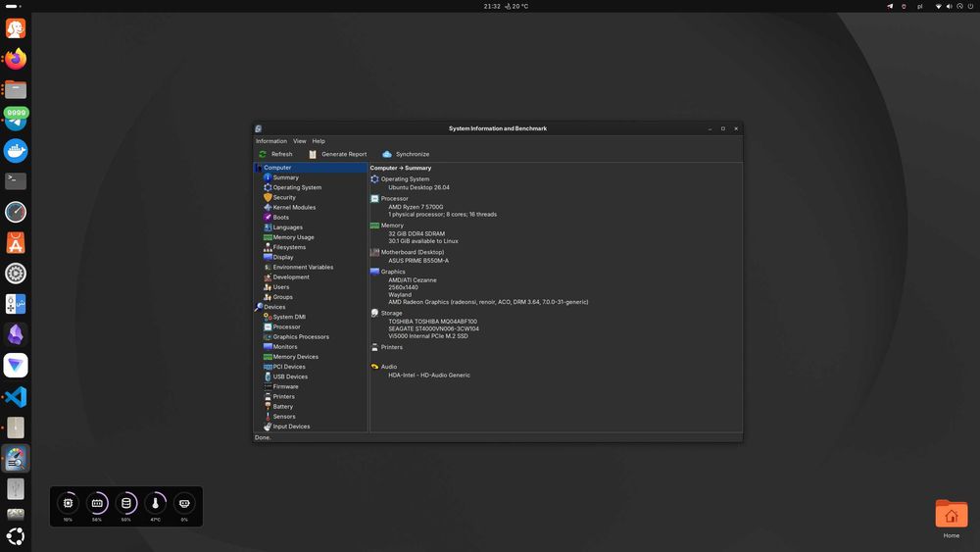Open Obsidian from the dock
The image size is (980, 552).
pyautogui.click(x=16, y=335)
